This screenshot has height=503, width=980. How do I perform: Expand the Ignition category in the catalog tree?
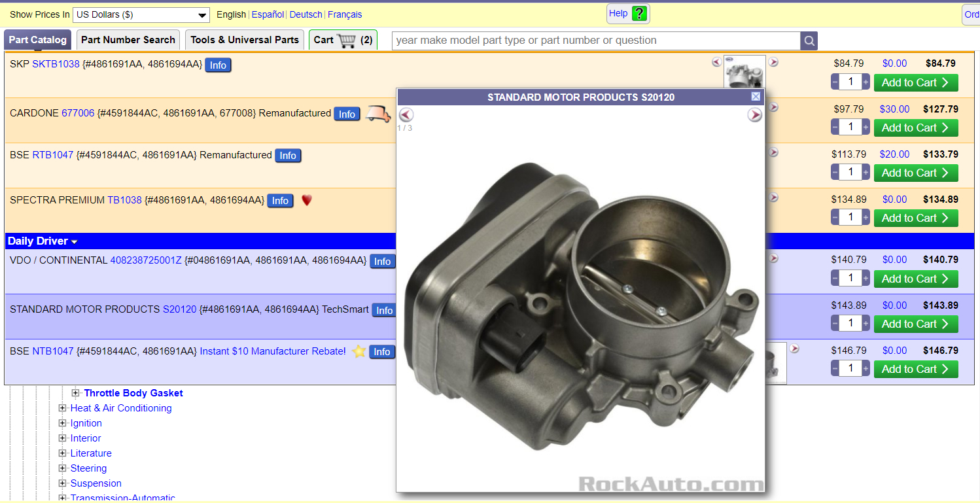tap(62, 423)
